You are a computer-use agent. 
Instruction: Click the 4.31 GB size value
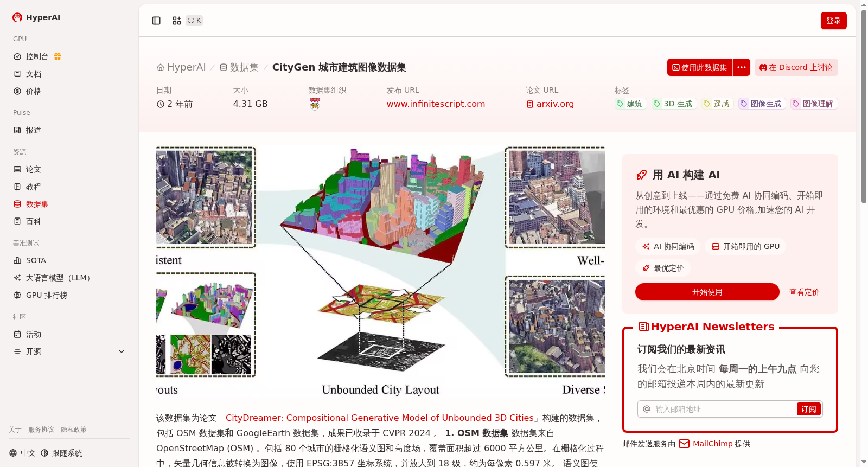pos(250,104)
